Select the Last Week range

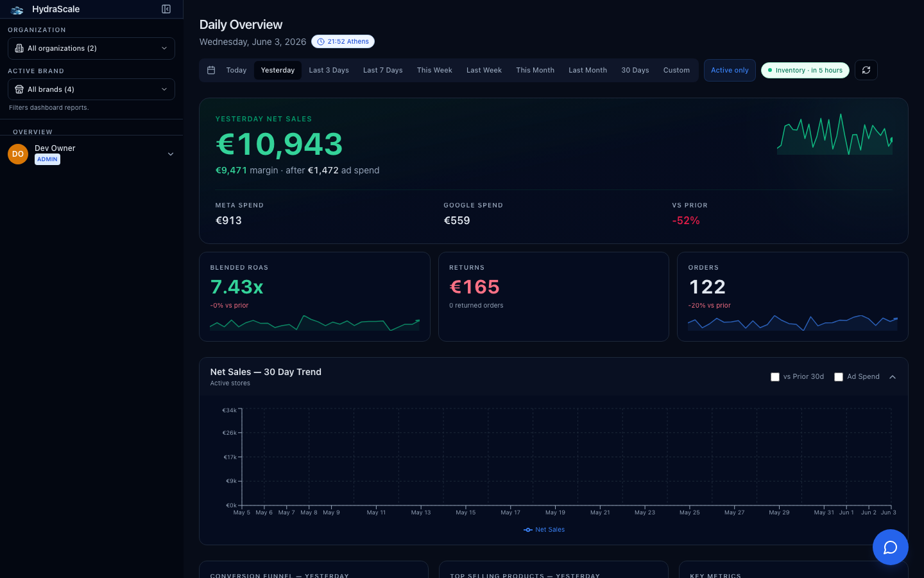point(484,70)
